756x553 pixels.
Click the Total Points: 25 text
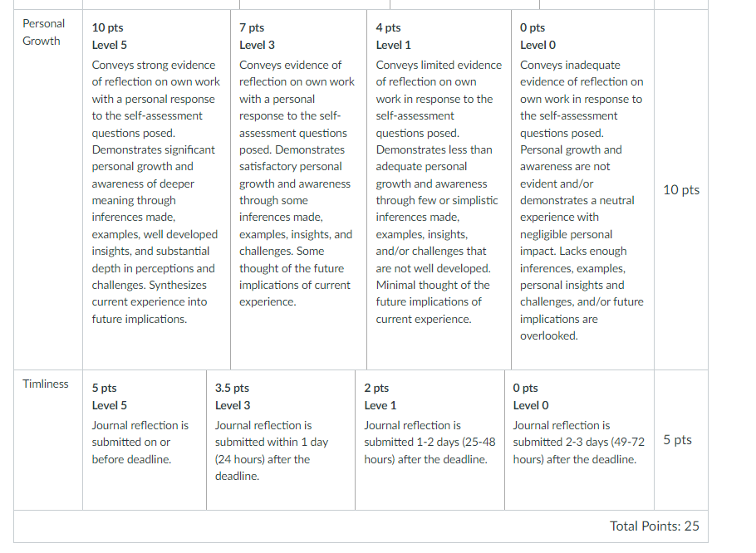point(655,526)
